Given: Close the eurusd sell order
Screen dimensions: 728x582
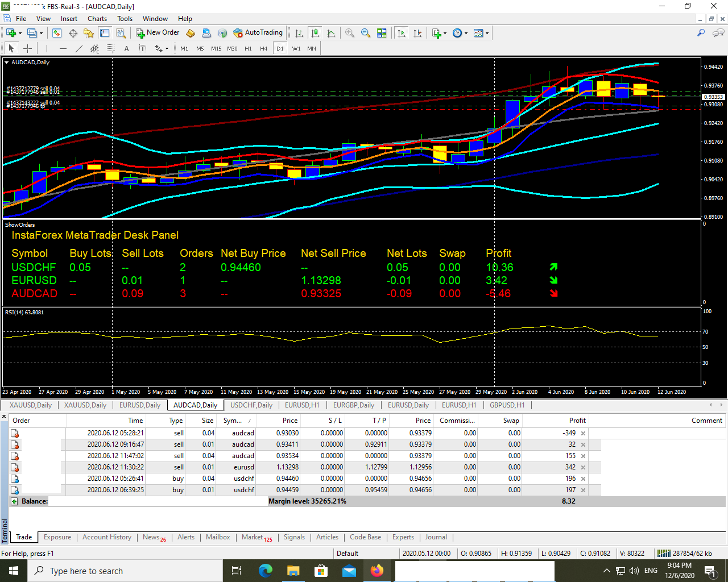Looking at the screenshot, I should click(x=583, y=467).
